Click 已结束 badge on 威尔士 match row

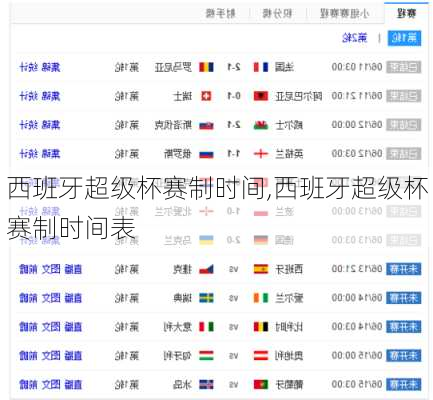pos(404,125)
